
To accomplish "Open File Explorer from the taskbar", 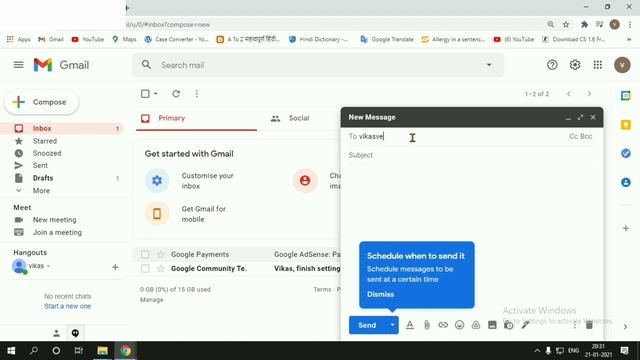I will click(x=102, y=351).
